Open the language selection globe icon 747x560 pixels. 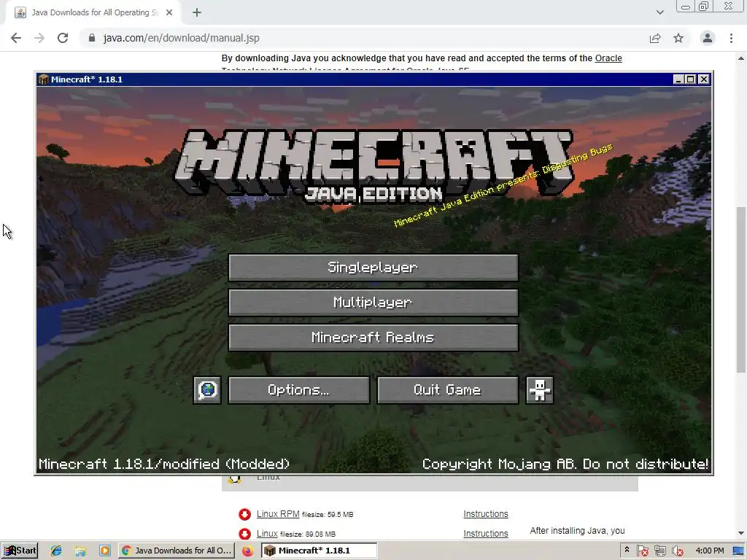click(x=207, y=390)
